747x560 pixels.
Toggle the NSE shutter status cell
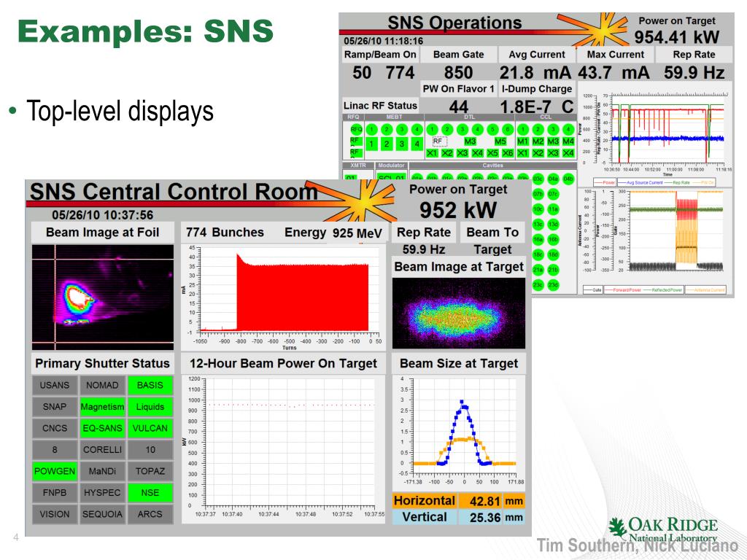tap(150, 492)
